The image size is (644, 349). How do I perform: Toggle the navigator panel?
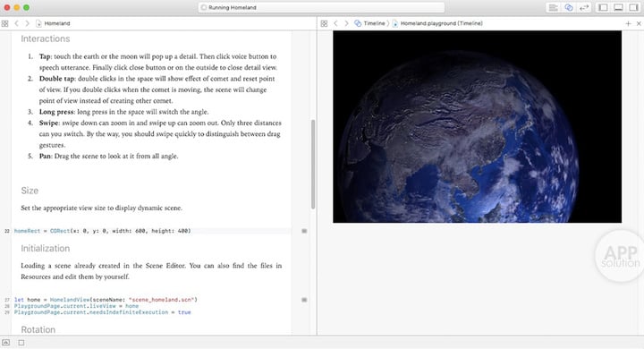coord(603,7)
